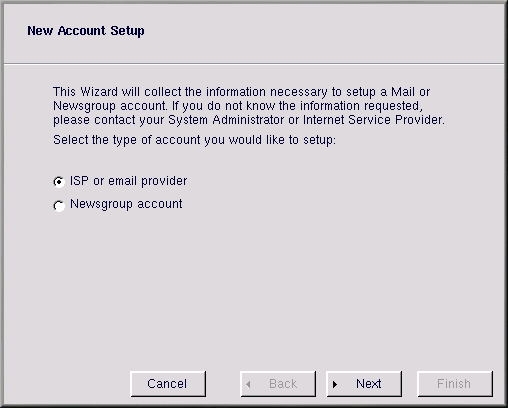The height and width of the screenshot is (408, 508).
Task: Click "Select the type of account" prompt text
Action: 194,140
